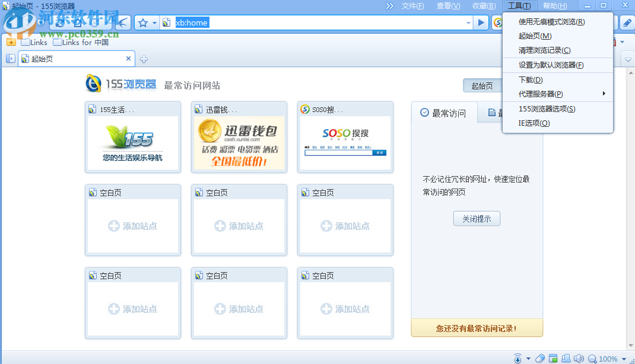Click 添加站点 in the middle-row right blank tile
The width and height of the screenshot is (635, 364).
pyautogui.click(x=345, y=226)
